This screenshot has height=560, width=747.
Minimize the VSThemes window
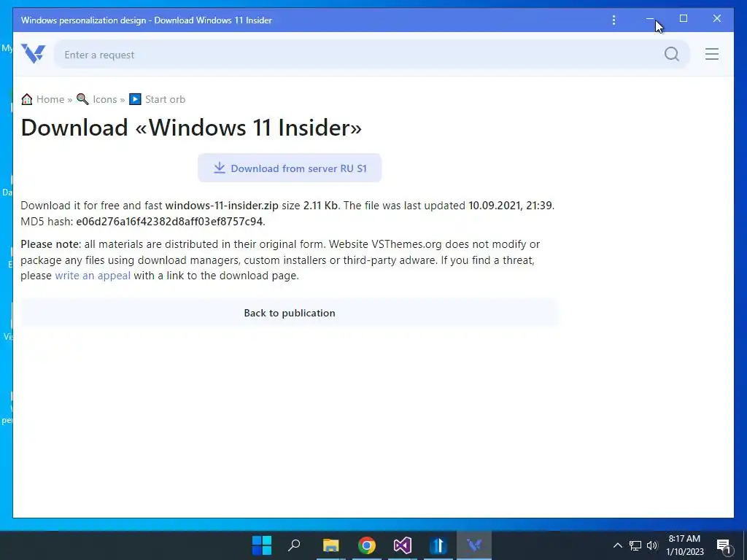click(x=650, y=18)
